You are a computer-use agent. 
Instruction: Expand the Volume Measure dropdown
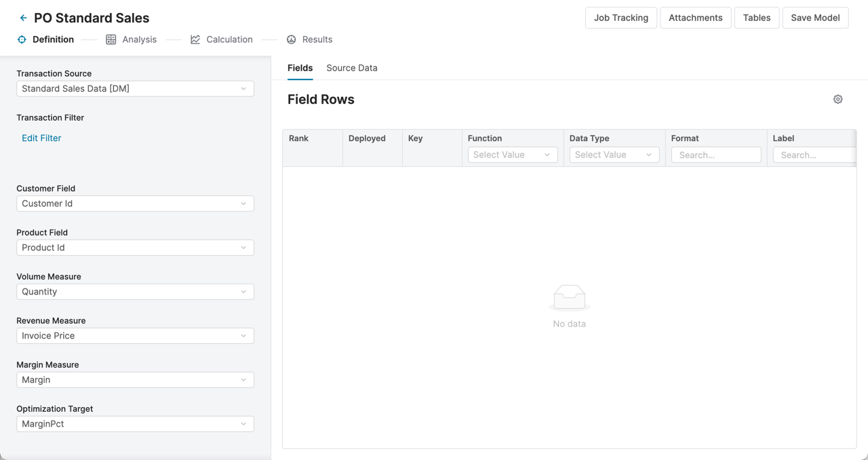pyautogui.click(x=135, y=292)
